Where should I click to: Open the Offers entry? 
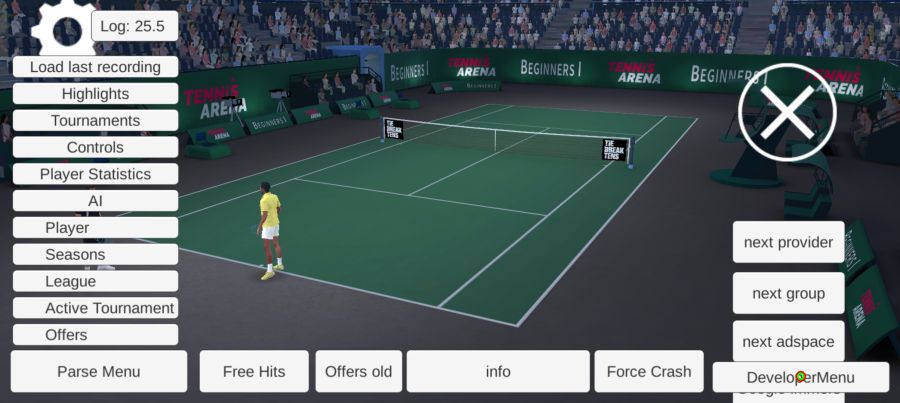[x=95, y=335]
